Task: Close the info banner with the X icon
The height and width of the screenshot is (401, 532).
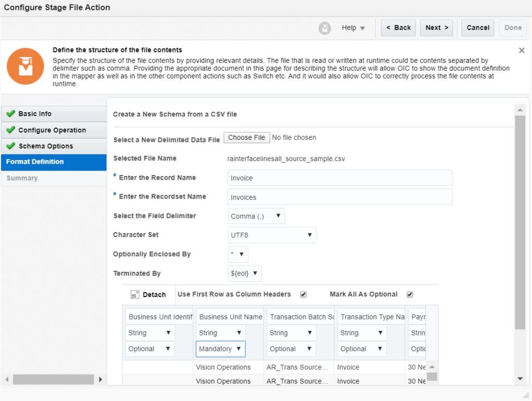Action: tap(522, 50)
